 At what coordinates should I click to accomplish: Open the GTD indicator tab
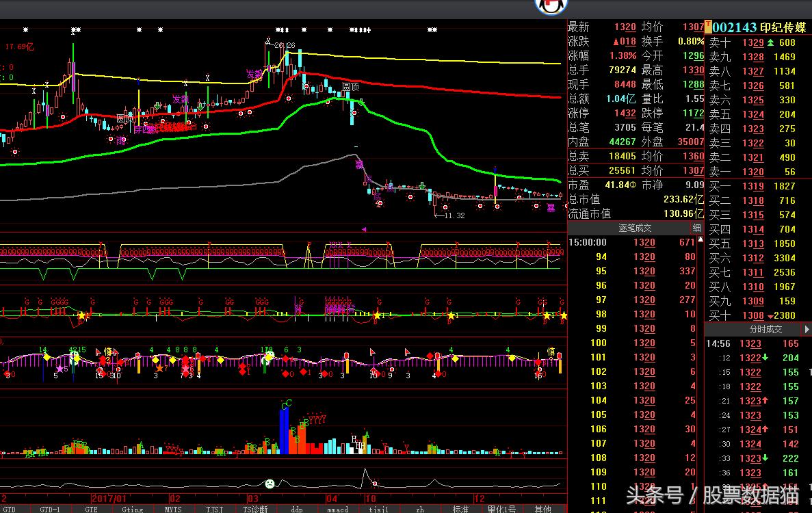[x=10, y=510]
